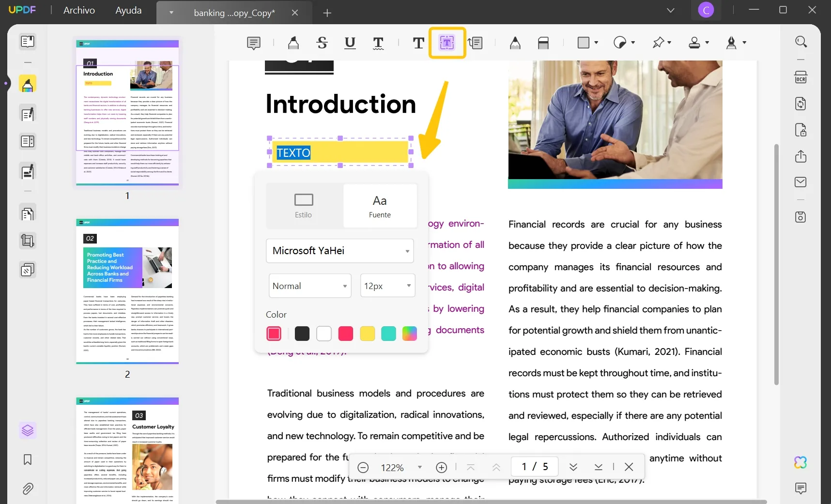Select the sticky note comment tool
Image resolution: width=831 pixels, height=504 pixels.
pos(254,43)
